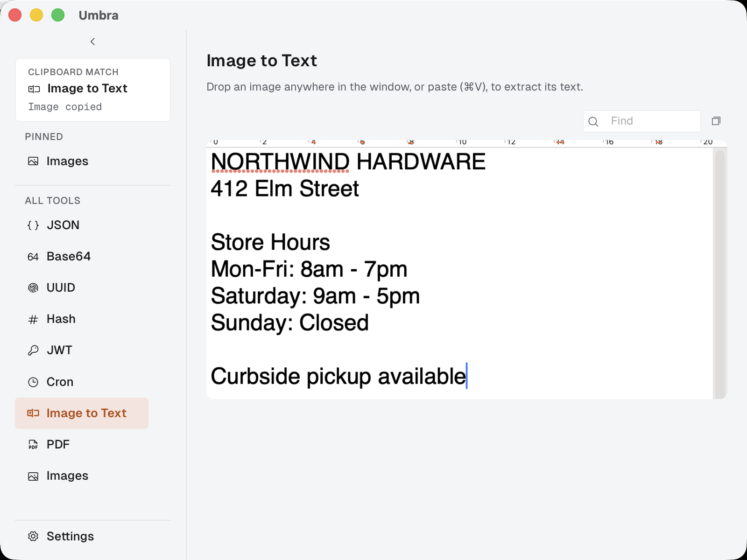The image size is (747, 560).
Task: Click the 'Mon-Fri: 8am - 7pm' line
Action: click(309, 269)
